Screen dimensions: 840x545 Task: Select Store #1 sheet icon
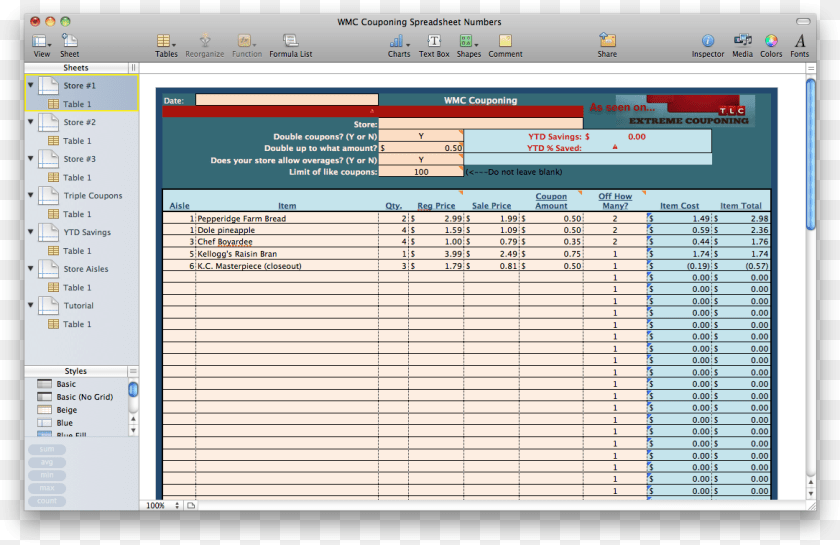point(48,85)
